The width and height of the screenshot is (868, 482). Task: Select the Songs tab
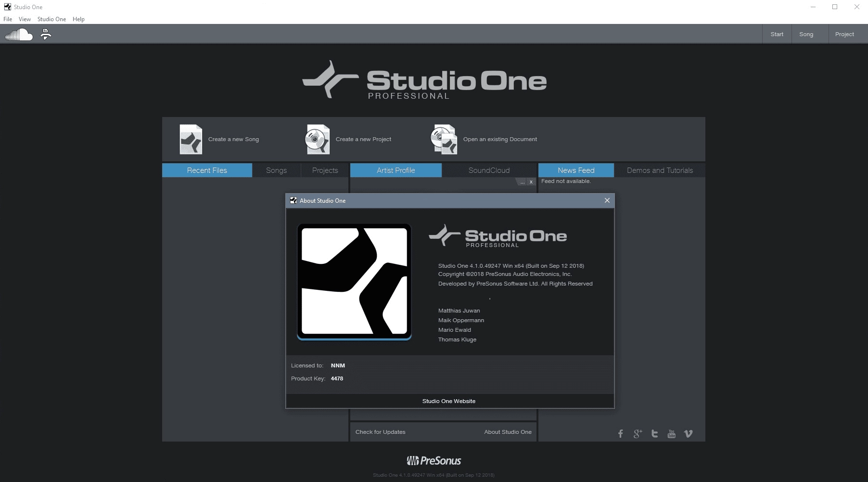click(276, 170)
